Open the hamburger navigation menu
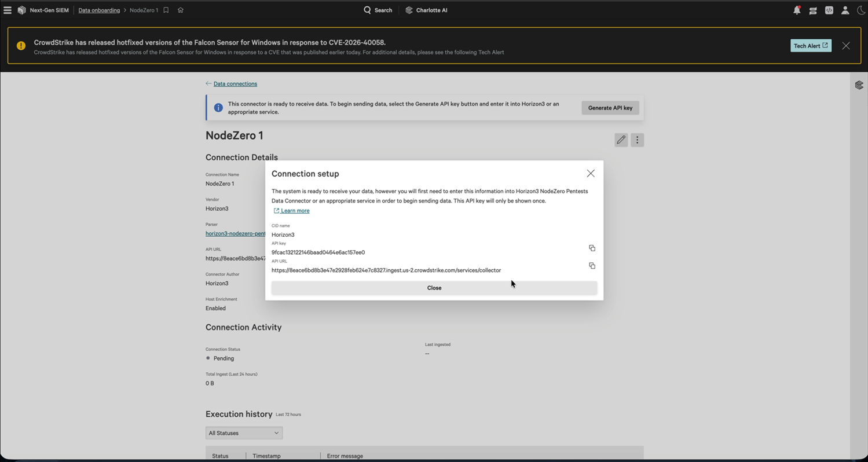The image size is (868, 462). pyautogui.click(x=8, y=10)
